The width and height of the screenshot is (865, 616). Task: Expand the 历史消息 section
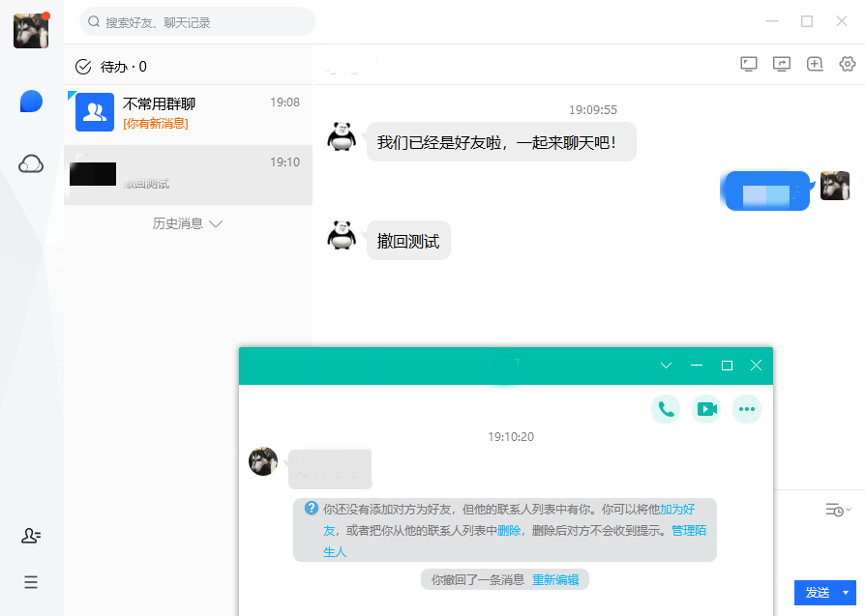point(188,223)
